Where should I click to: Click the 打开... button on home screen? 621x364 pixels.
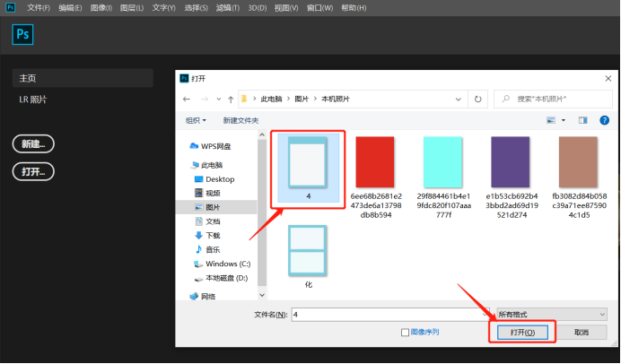[33, 171]
